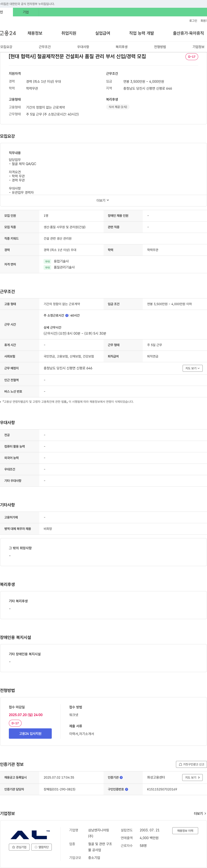Image resolution: width=207 pixels, height=868 pixels.
Task: Click 건설 관련 생산 관리원 keyword
Action: (x=57, y=239)
